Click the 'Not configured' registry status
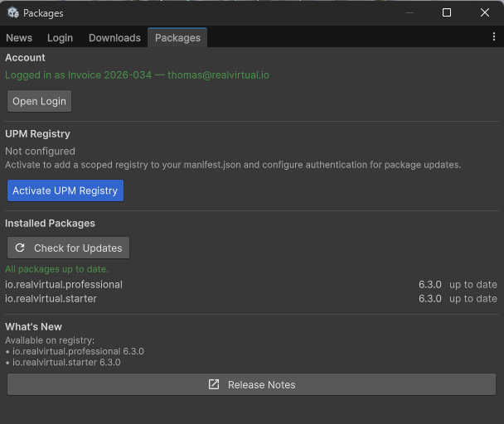Viewport: 504px width, 424px height. [40, 151]
